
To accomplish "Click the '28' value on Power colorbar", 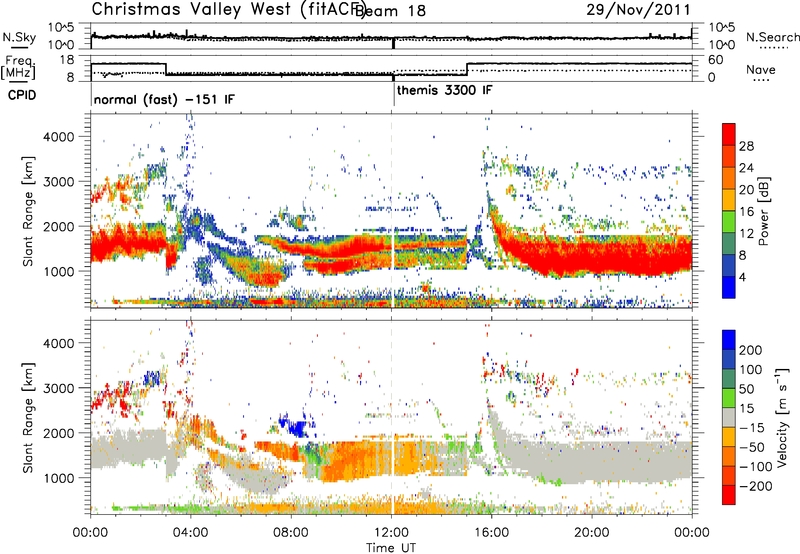I will point(746,146).
